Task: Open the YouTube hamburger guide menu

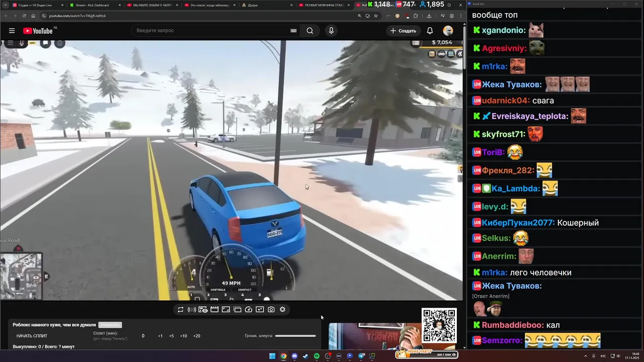Action: 12,31
